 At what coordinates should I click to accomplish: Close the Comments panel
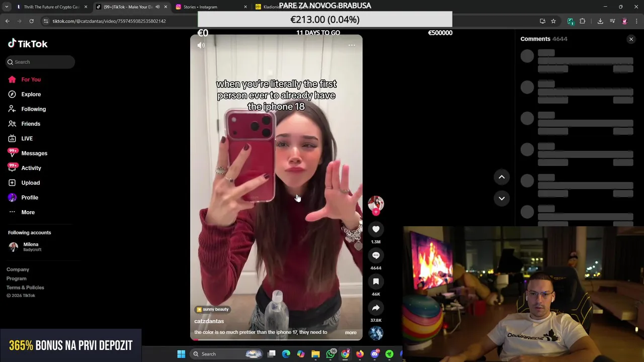pyautogui.click(x=631, y=39)
